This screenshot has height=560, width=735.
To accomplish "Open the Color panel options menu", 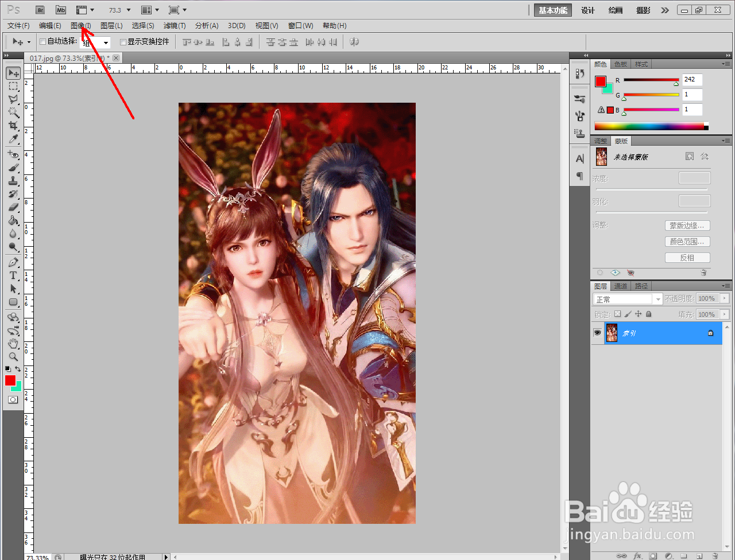I will [x=726, y=64].
